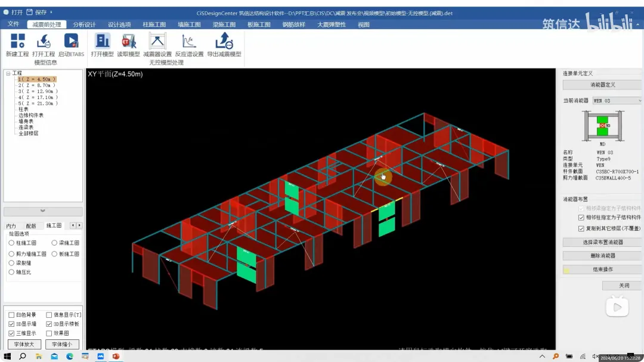Image resolution: width=644 pixels, height=362 pixels.
Task: Click the double-chevron bar under the tree
Action: (x=43, y=211)
